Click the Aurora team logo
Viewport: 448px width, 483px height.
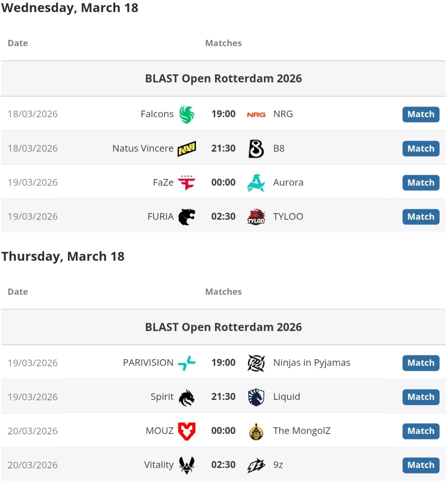256,183
